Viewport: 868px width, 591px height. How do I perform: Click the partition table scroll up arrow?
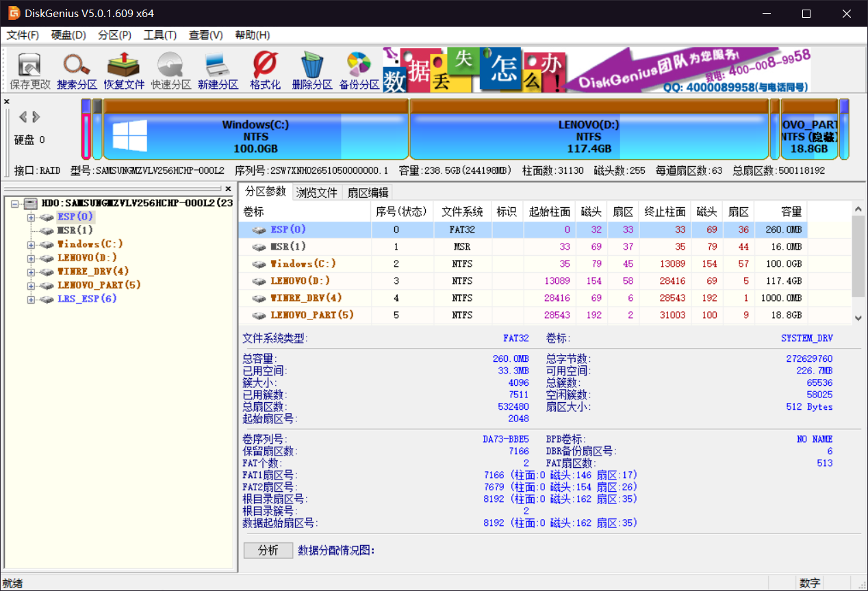858,209
